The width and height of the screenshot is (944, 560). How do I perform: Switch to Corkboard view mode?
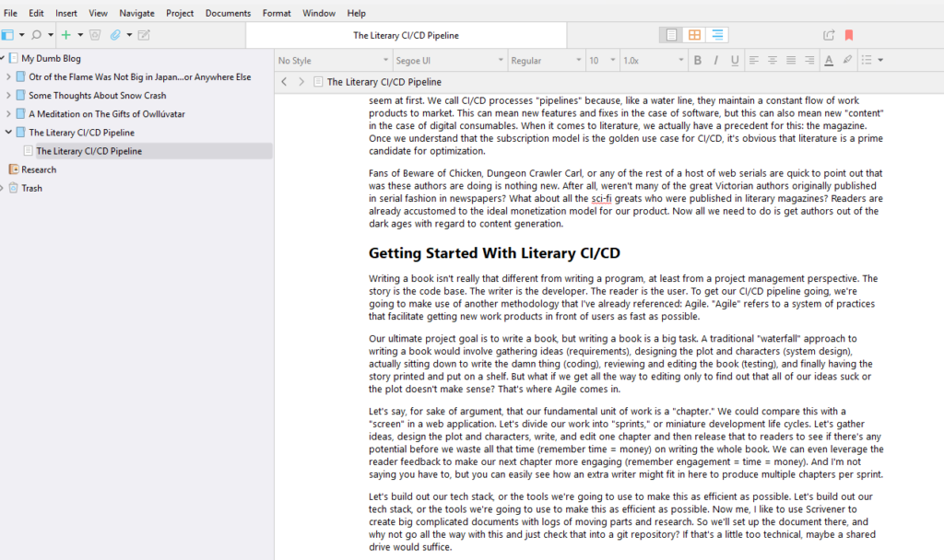pos(694,35)
